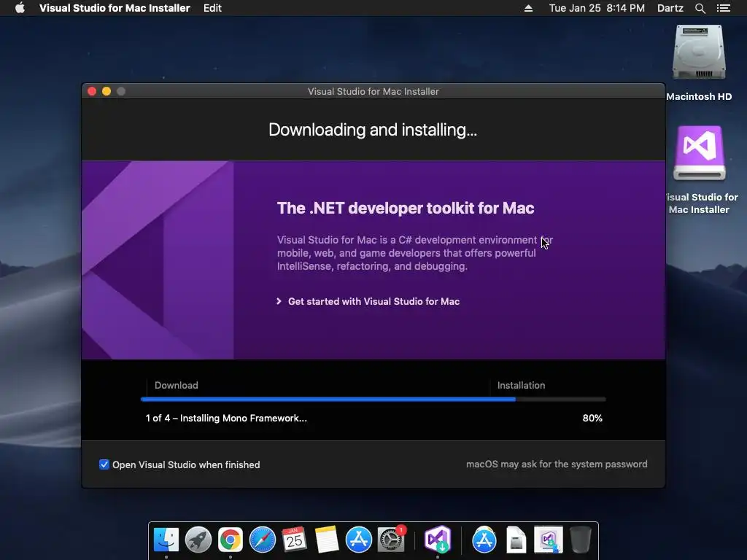Open the Dartz user menu

point(670,8)
